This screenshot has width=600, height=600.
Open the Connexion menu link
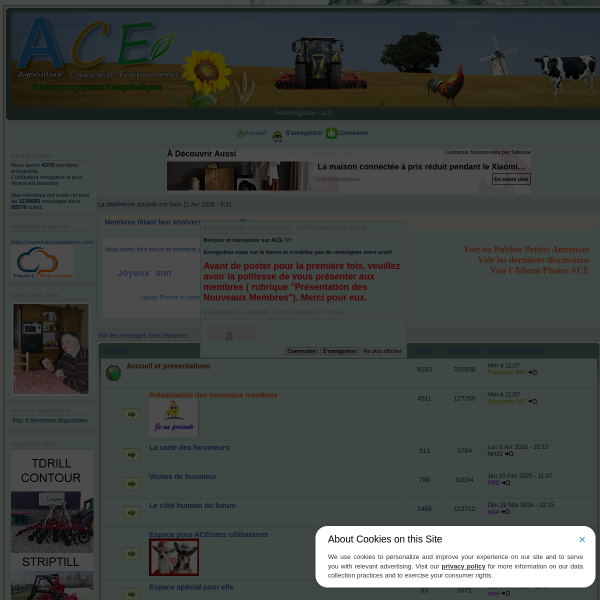(x=353, y=133)
